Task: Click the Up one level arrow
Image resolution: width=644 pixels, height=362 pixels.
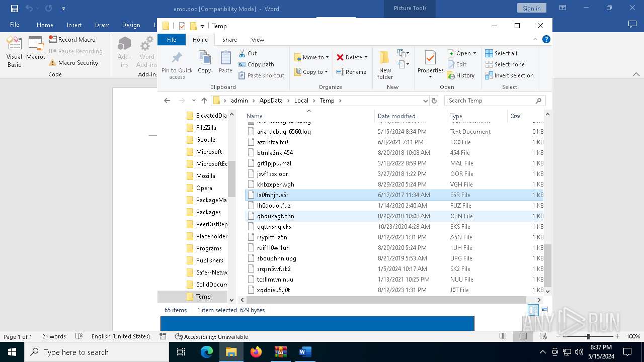Action: pyautogui.click(x=204, y=101)
